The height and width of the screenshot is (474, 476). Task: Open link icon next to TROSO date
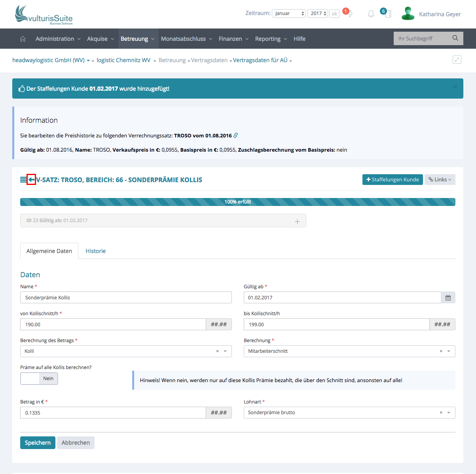pos(236,135)
